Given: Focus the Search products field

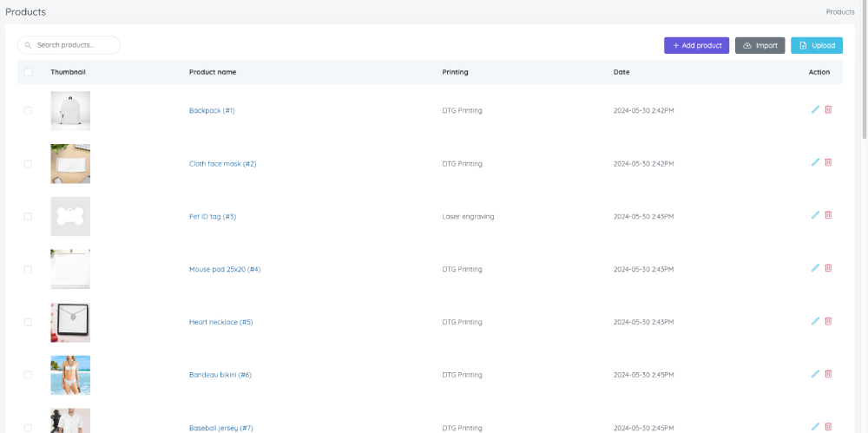Looking at the screenshot, I should coord(69,45).
